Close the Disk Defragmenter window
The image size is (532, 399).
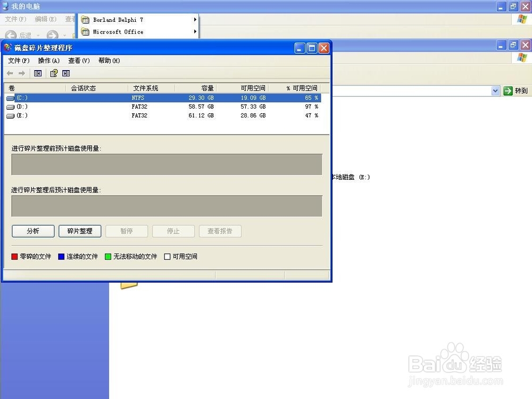coord(324,48)
